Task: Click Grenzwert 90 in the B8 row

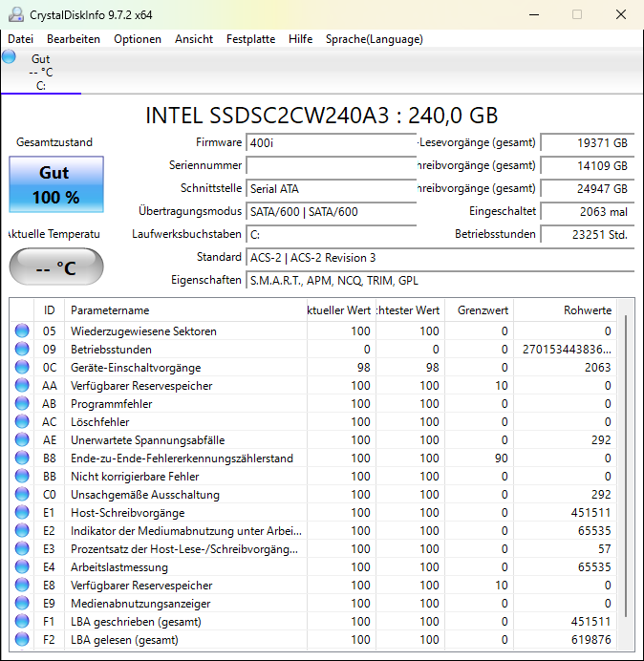Action: (501, 458)
